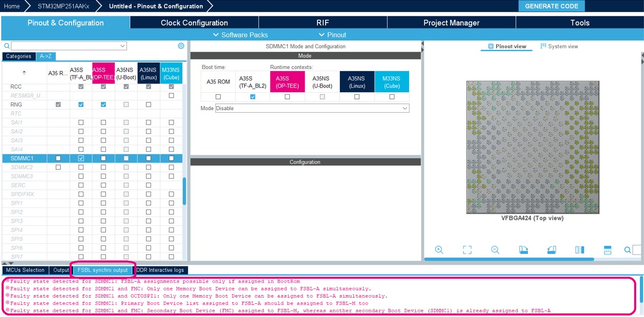Click Untitled - Pinout & Configuration breadcrumb

click(156, 6)
